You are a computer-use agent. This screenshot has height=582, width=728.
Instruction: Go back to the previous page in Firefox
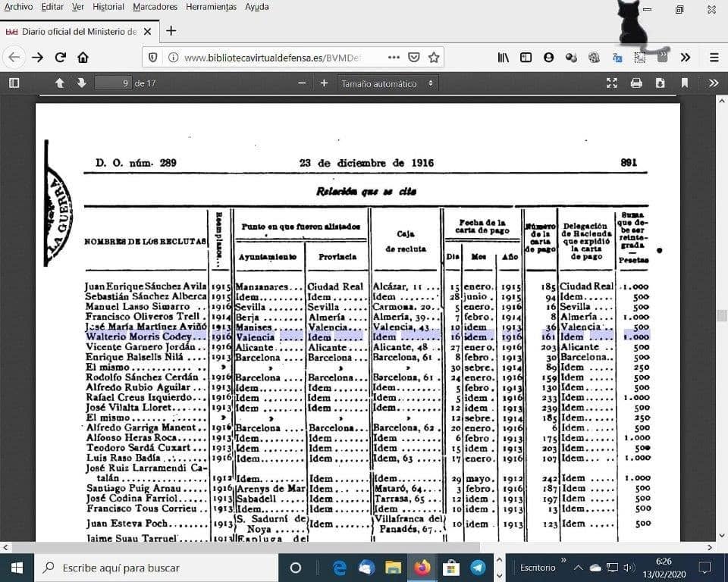click(14, 58)
